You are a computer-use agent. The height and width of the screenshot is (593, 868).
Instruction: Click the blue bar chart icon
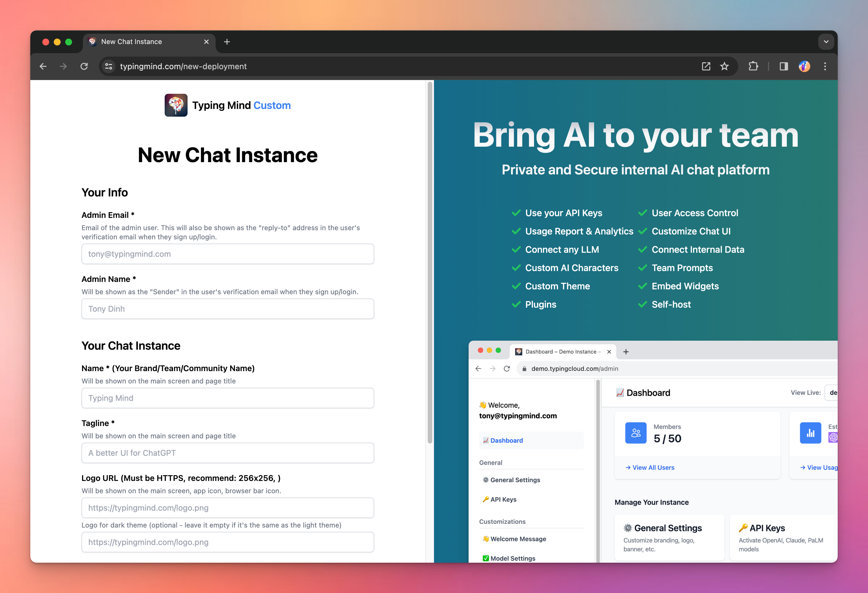[811, 433]
